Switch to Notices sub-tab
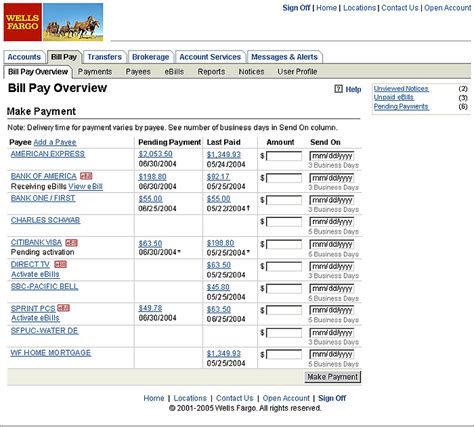474x427 pixels. click(x=251, y=72)
